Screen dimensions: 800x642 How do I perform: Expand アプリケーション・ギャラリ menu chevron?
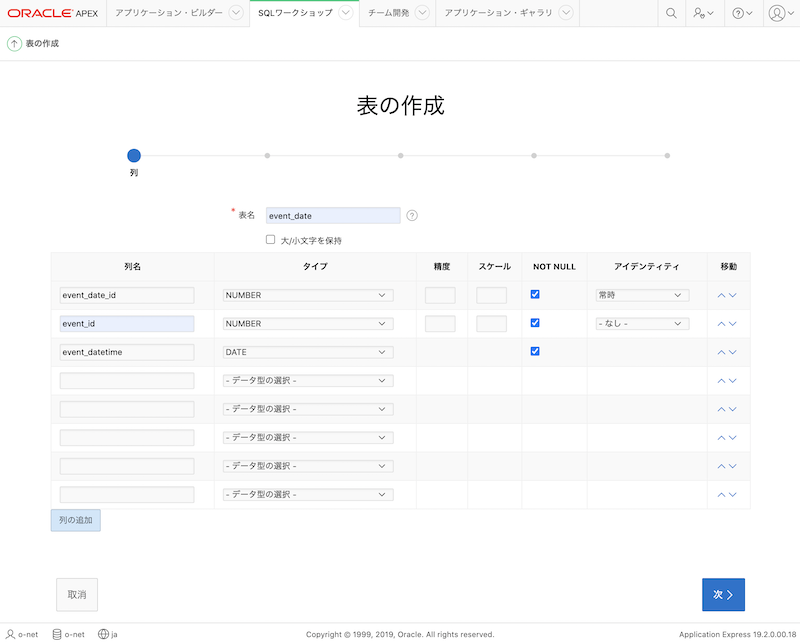pos(566,13)
